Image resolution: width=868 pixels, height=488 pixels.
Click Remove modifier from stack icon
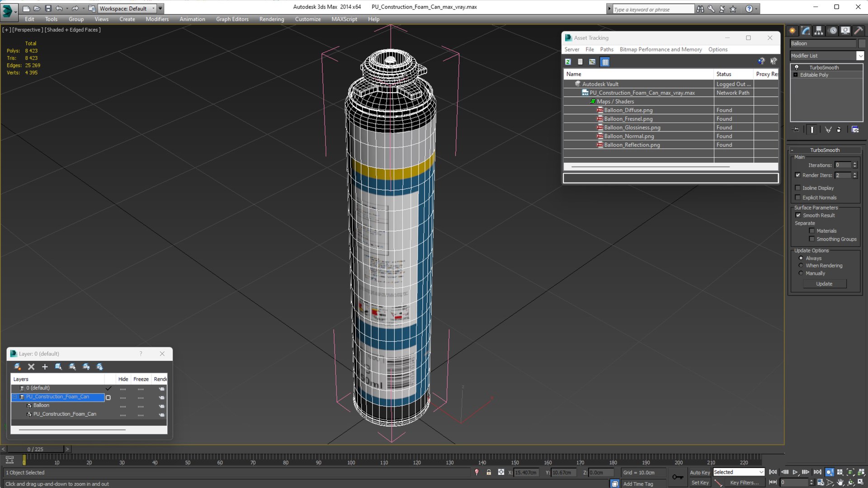point(839,130)
